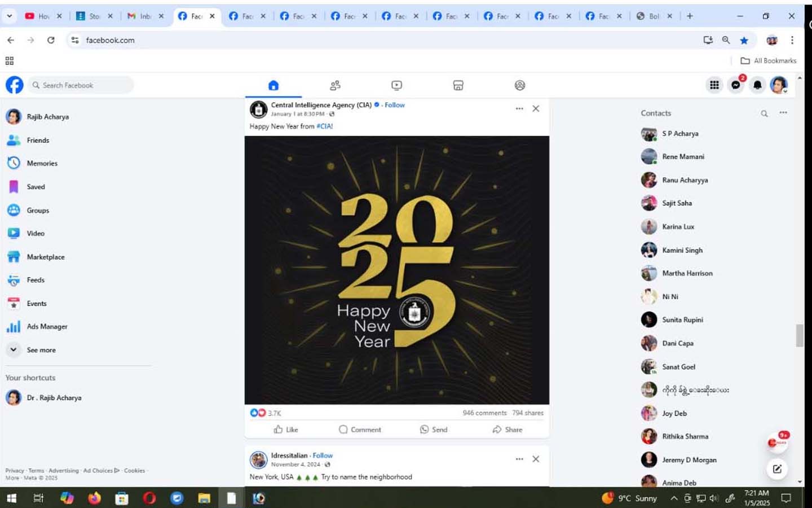This screenshot has width=812, height=508.
Task: Open options menu for Idressitalian post
Action: (x=519, y=459)
